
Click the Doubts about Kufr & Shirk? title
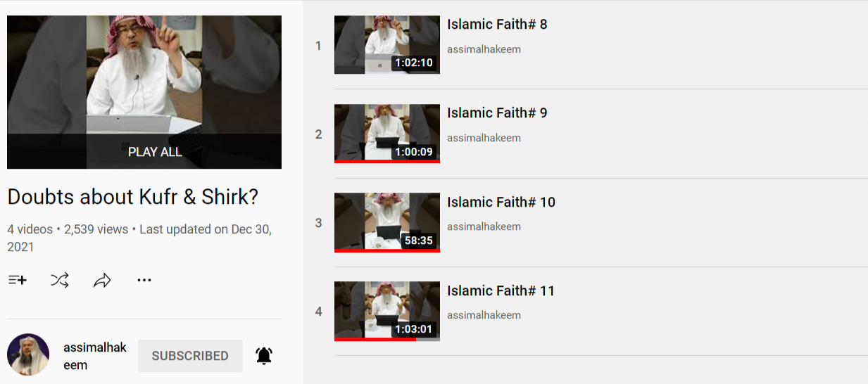[x=133, y=198]
